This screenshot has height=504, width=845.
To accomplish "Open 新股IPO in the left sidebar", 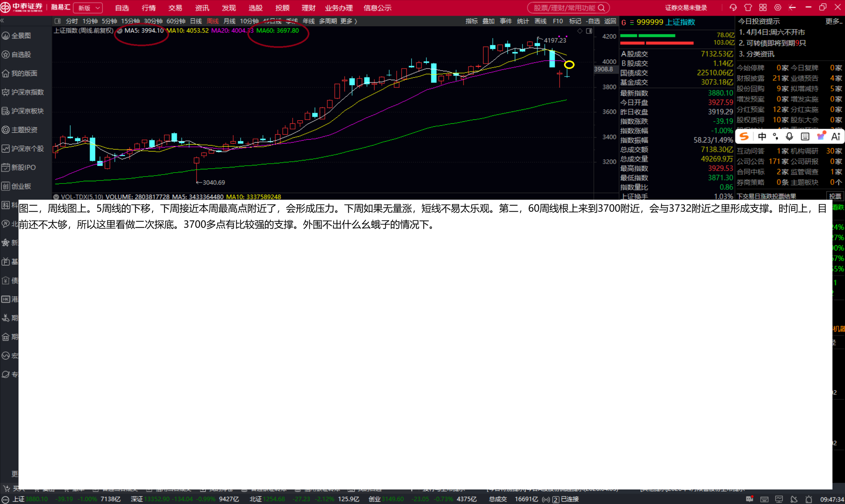I will pos(23,167).
